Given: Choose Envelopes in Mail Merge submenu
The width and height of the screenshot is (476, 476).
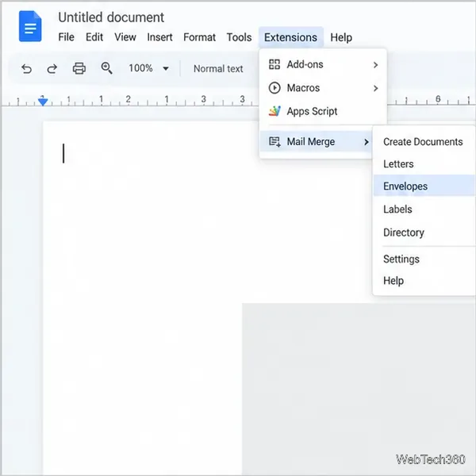Looking at the screenshot, I should [x=424, y=186].
